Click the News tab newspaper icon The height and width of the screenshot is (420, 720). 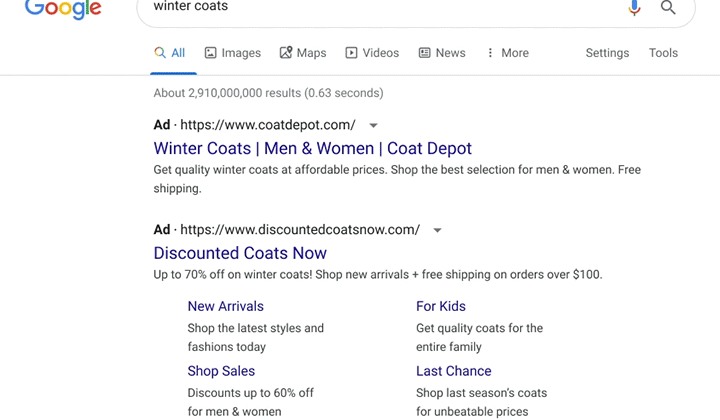pos(424,53)
